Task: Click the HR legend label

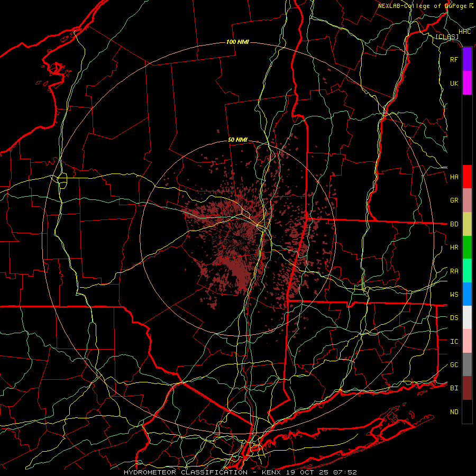Action: click(454, 248)
